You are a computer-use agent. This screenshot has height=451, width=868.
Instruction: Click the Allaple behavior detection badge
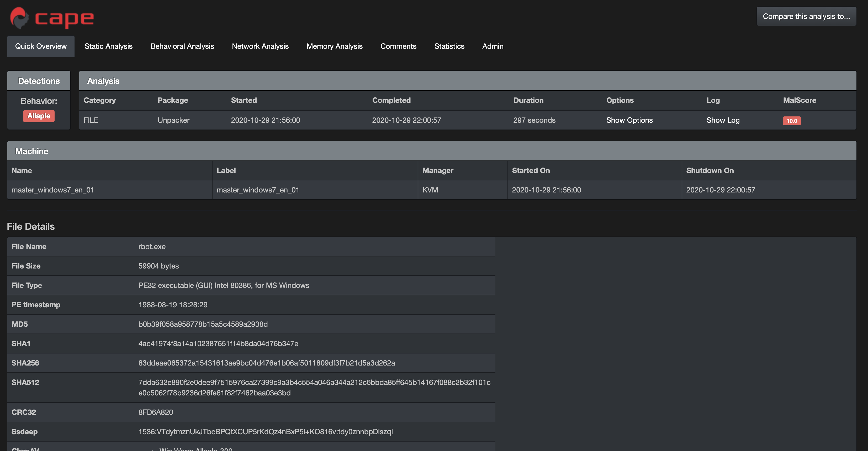click(x=39, y=116)
